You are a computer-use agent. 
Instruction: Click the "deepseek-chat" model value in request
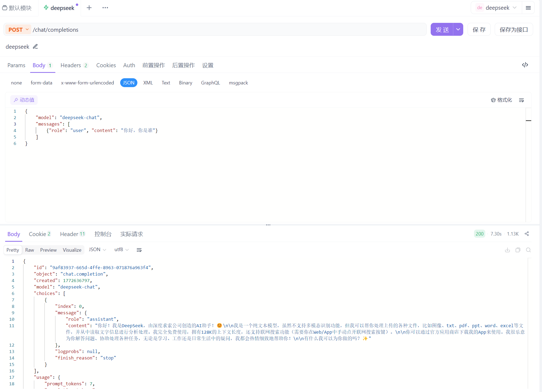point(80,117)
